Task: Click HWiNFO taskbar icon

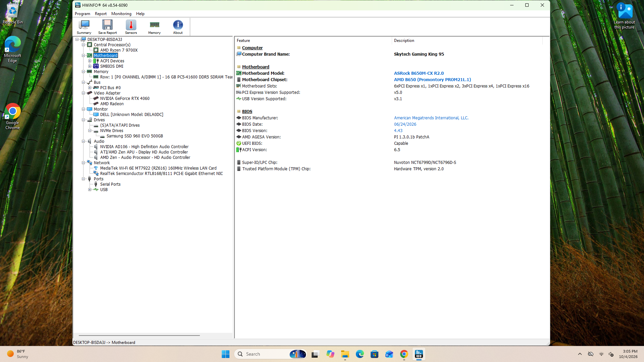Action: click(x=419, y=354)
